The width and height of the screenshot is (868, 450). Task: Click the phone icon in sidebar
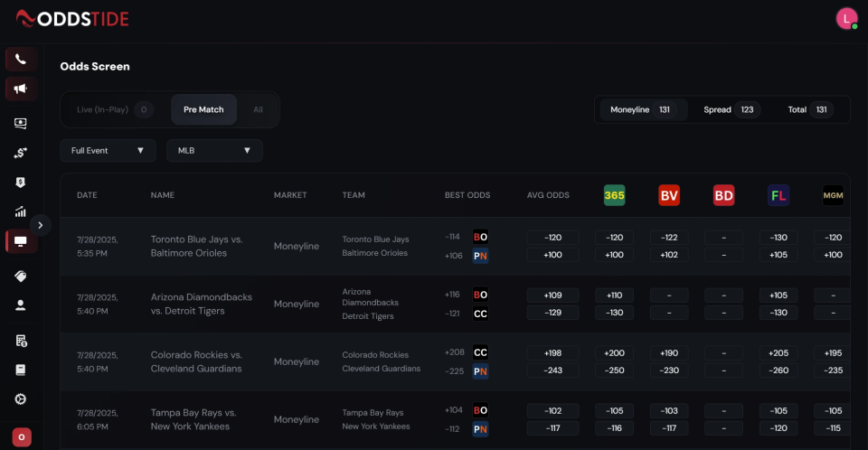point(21,60)
